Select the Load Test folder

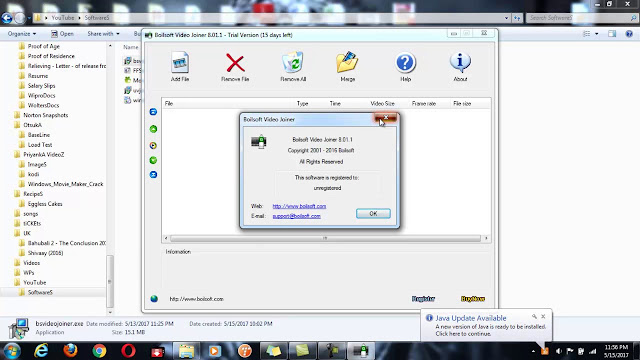40,144
